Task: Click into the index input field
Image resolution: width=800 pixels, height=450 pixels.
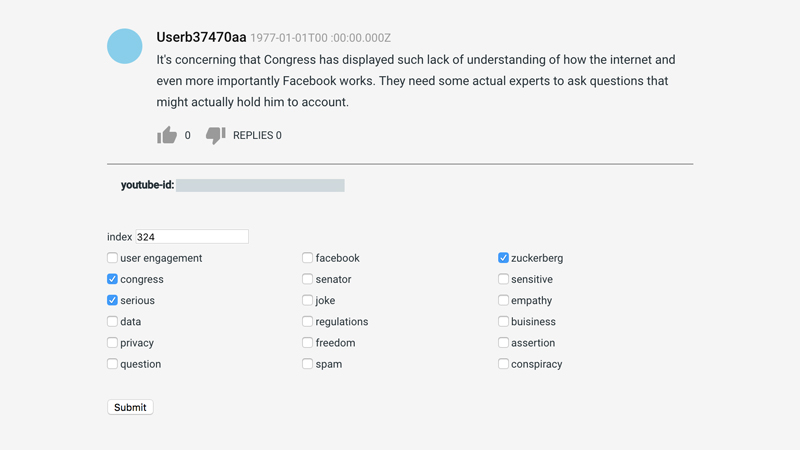Action: coord(192,237)
